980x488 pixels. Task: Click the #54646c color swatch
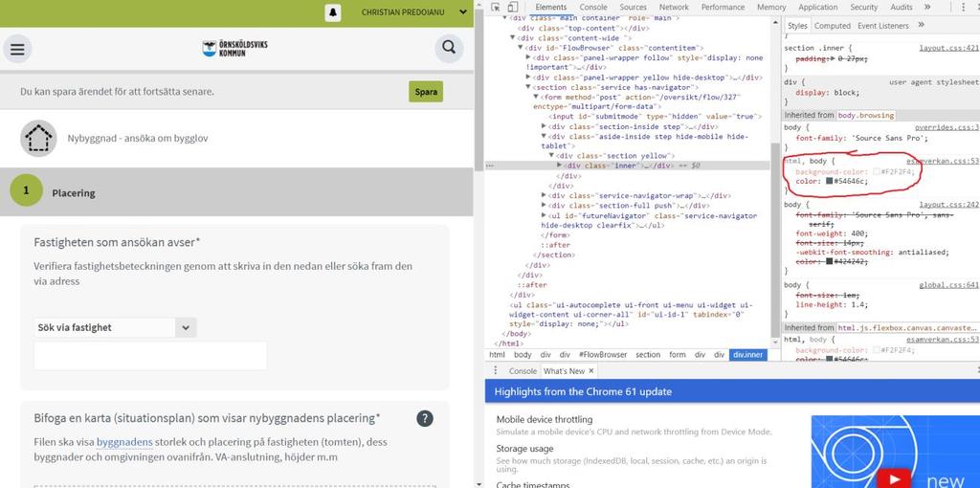point(830,181)
